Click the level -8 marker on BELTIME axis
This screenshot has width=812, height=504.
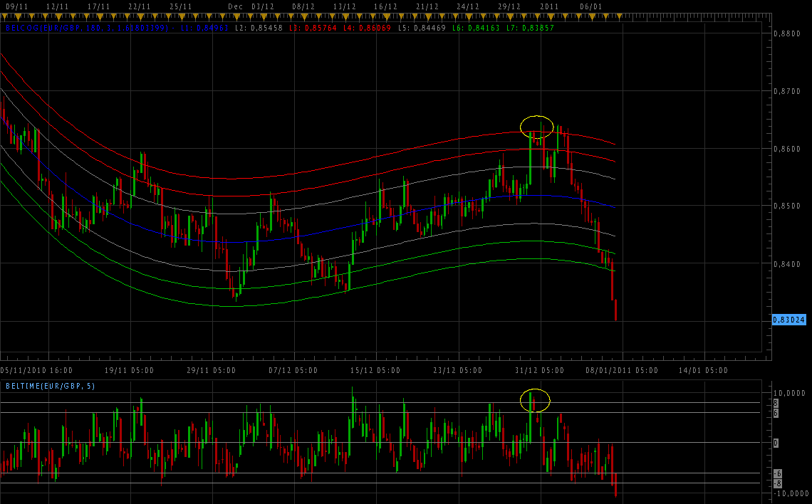[777, 484]
